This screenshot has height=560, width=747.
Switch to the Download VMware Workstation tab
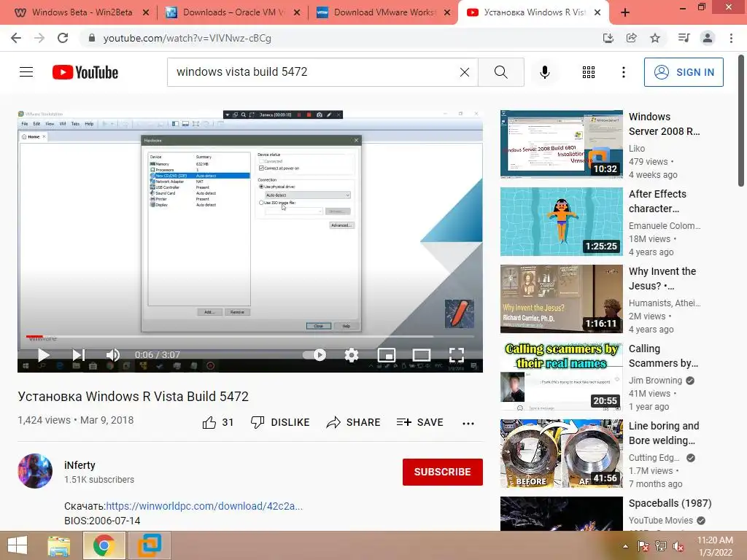[384, 12]
